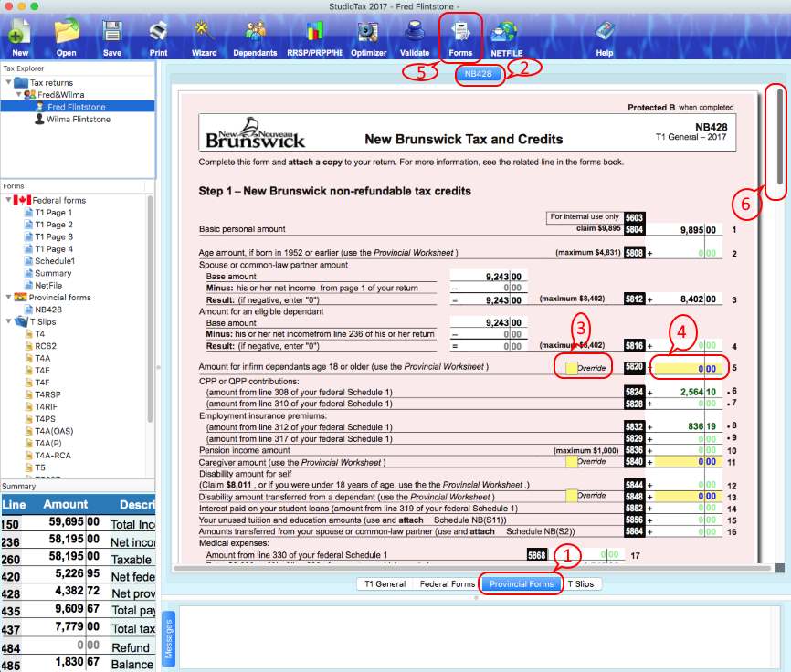
Task: Open RRSP/PRPP/HBP toolbar item
Action: (315, 37)
